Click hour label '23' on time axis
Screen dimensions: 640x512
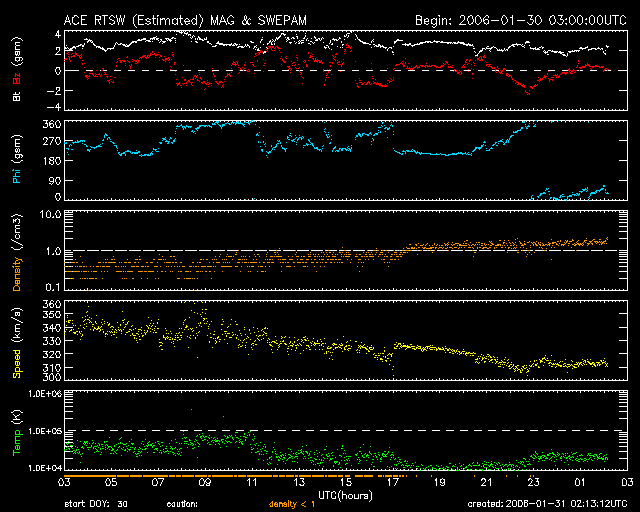[533, 483]
